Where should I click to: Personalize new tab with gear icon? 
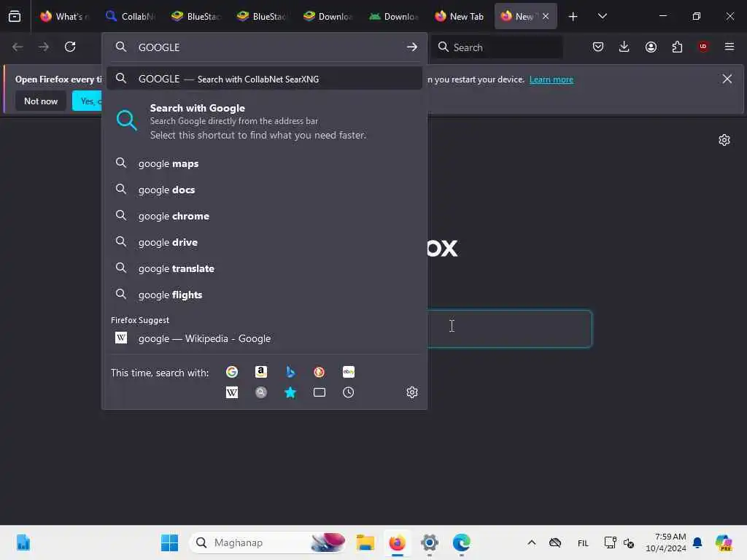tap(724, 140)
